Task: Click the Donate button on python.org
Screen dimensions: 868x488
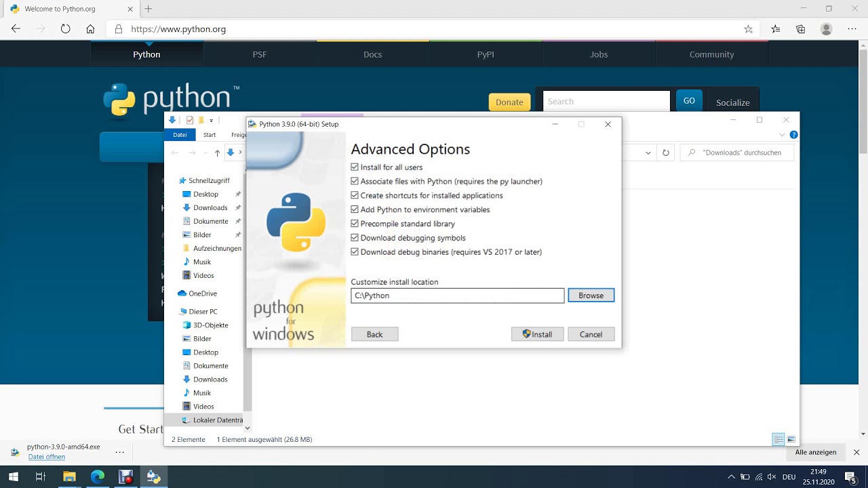Action: [509, 102]
